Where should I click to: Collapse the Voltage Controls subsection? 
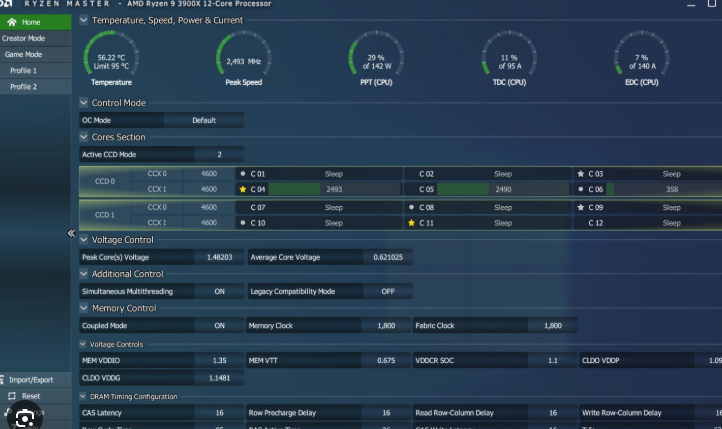82,344
